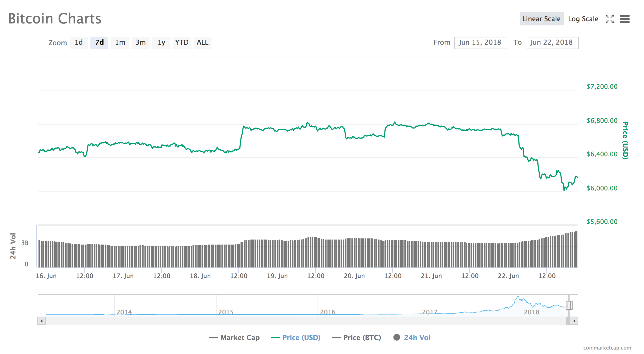Edit the From date field

click(480, 43)
